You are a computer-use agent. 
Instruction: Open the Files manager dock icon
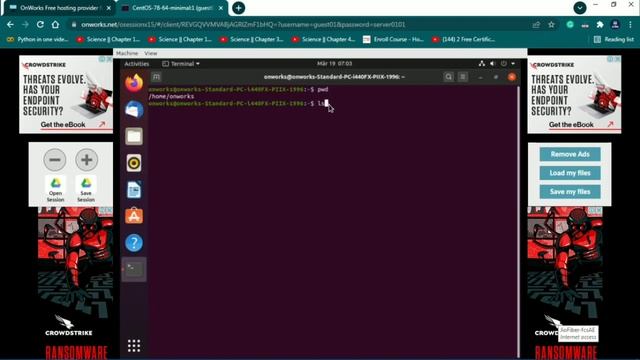(134, 136)
